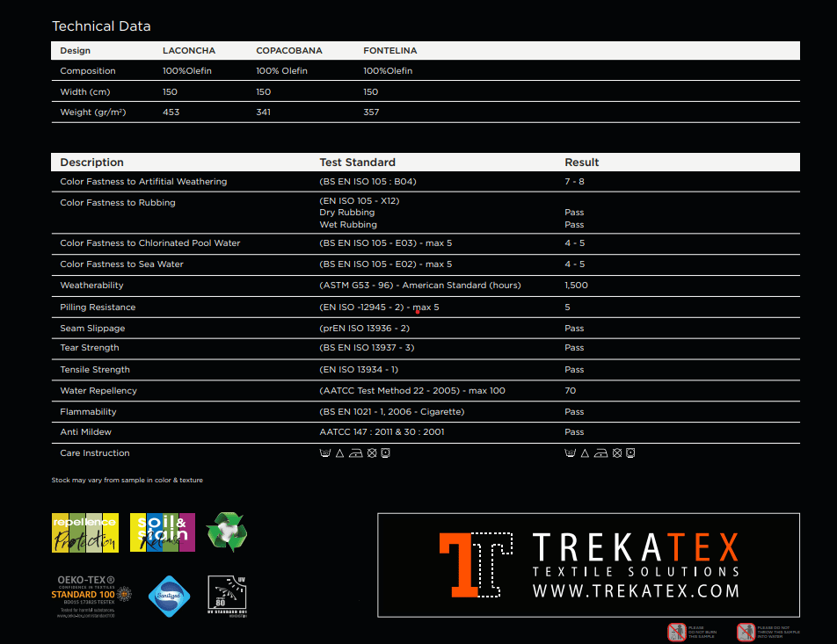The image size is (837, 644).
Task: Click the TEXTILE SOLUTIONS tagline
Action: pyautogui.click(x=636, y=572)
